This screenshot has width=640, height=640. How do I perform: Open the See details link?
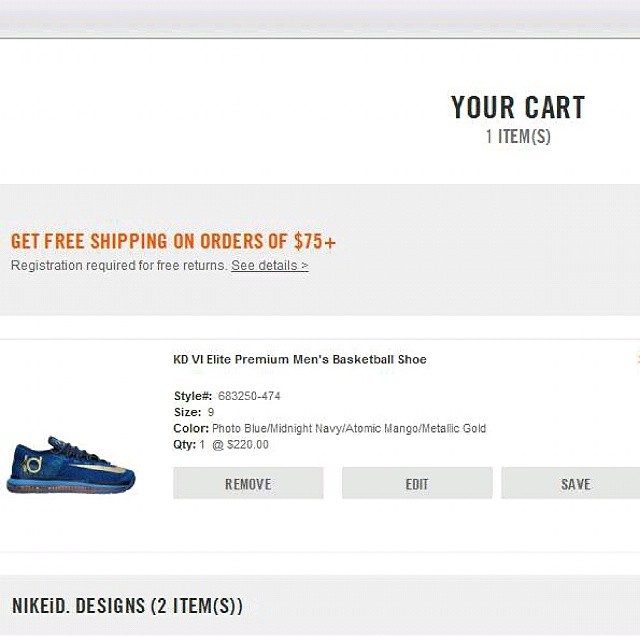(x=269, y=266)
